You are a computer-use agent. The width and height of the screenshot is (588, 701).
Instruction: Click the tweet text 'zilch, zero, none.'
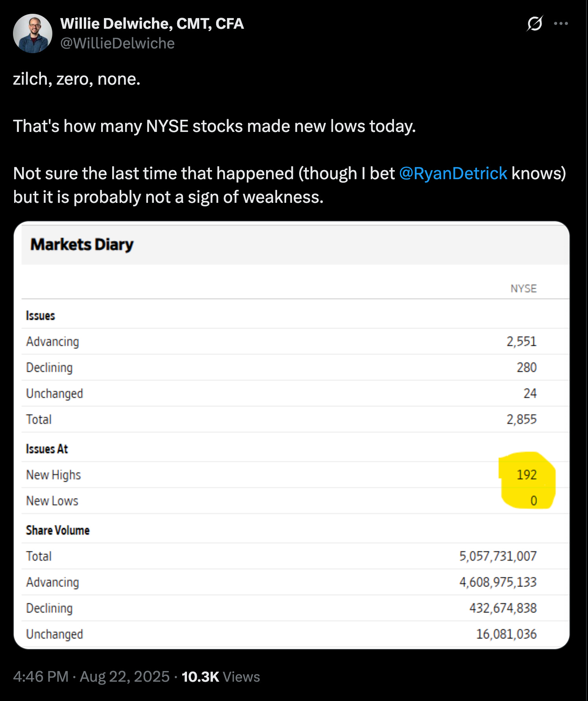[77, 79]
